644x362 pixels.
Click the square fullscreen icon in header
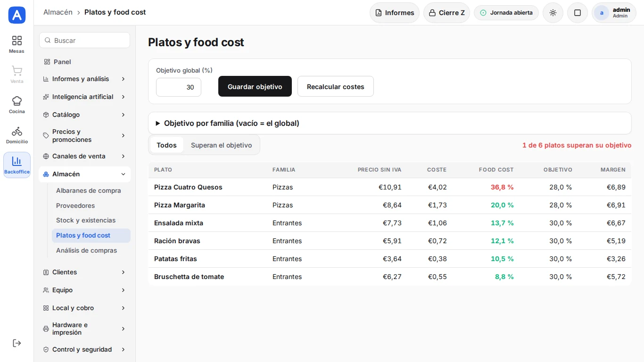[578, 13]
